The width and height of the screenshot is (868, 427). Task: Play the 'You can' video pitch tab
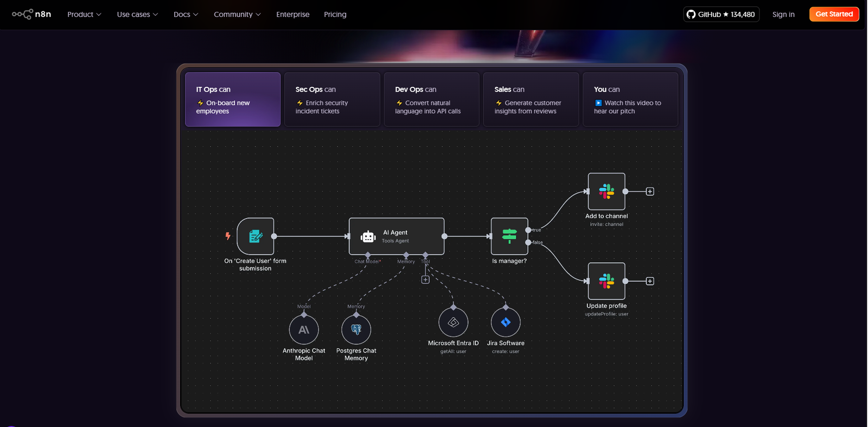[x=630, y=100]
